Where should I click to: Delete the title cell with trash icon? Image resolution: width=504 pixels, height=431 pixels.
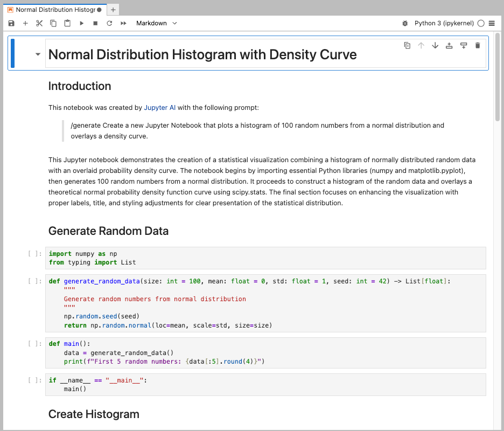pyautogui.click(x=477, y=45)
